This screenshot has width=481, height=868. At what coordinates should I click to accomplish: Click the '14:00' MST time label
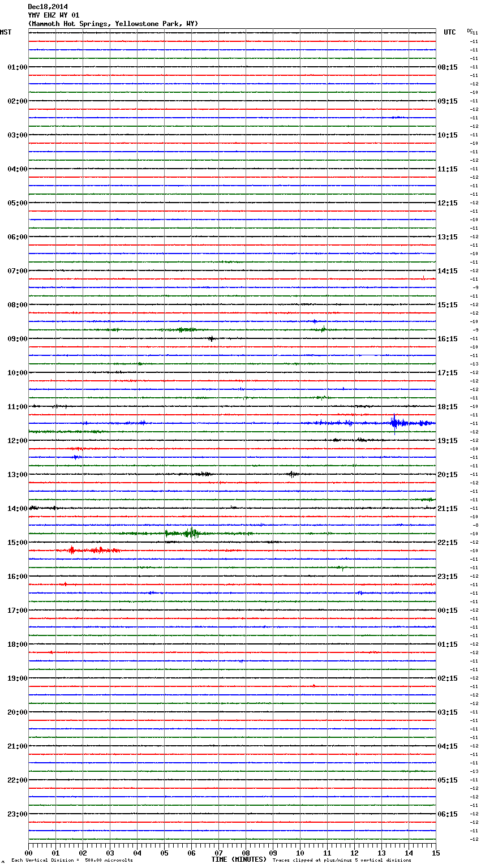pos(17,509)
